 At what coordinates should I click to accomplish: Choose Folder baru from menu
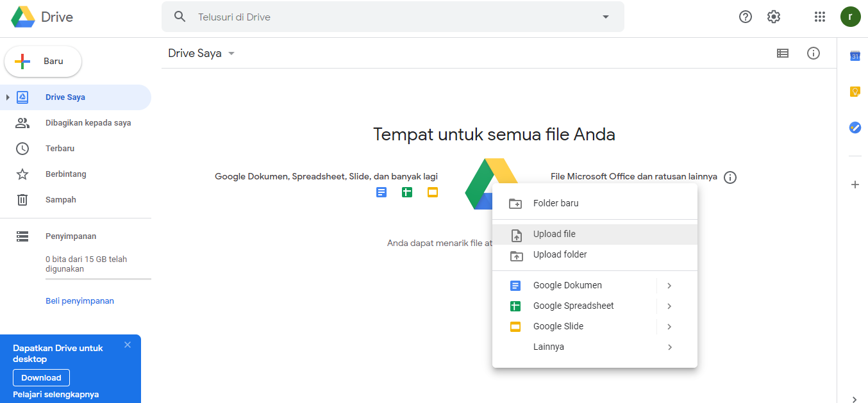[595, 203]
